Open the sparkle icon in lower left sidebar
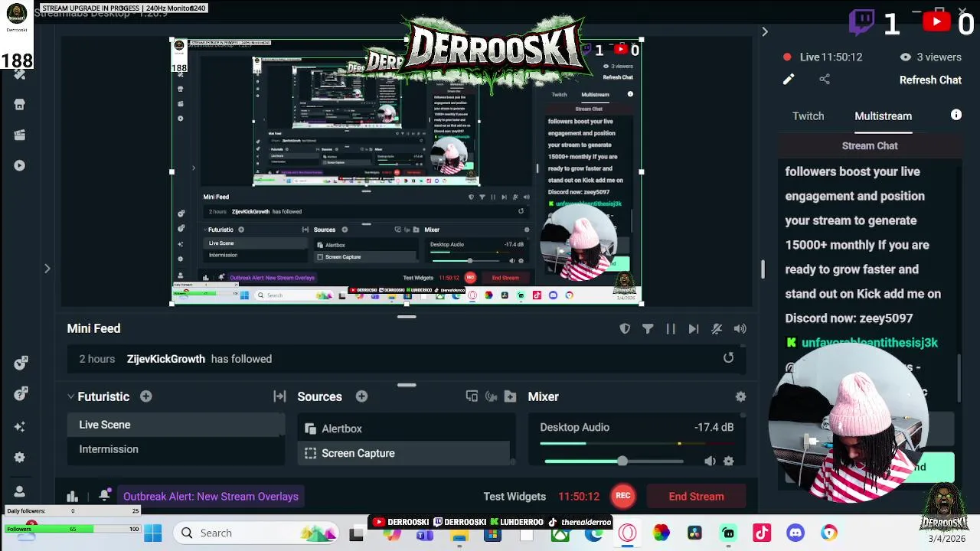This screenshot has width=980, height=551. click(x=21, y=426)
